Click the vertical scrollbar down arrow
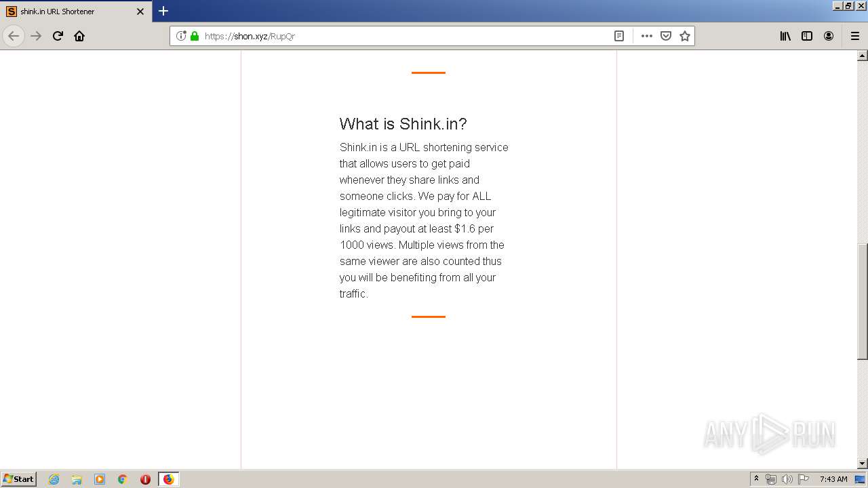This screenshot has height=488, width=868. click(863, 464)
